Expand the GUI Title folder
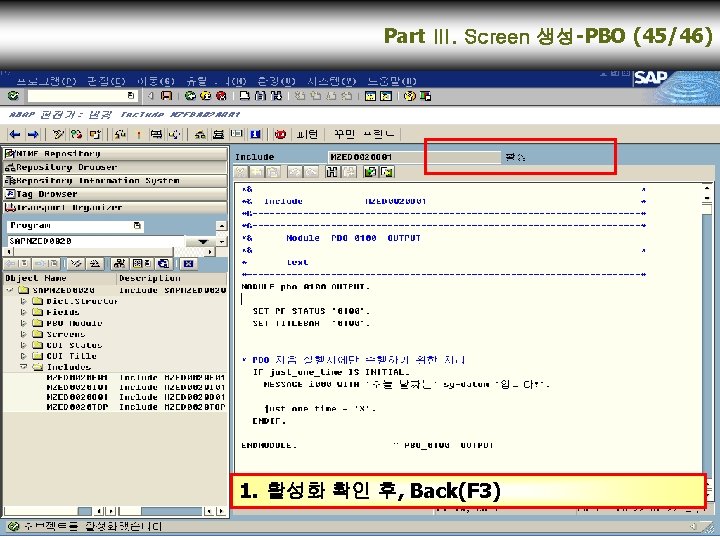 tap(23, 356)
